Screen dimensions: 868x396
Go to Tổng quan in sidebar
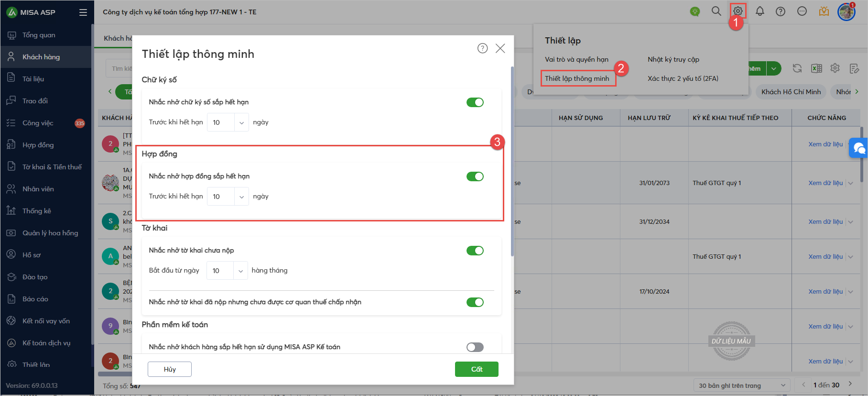coord(45,35)
